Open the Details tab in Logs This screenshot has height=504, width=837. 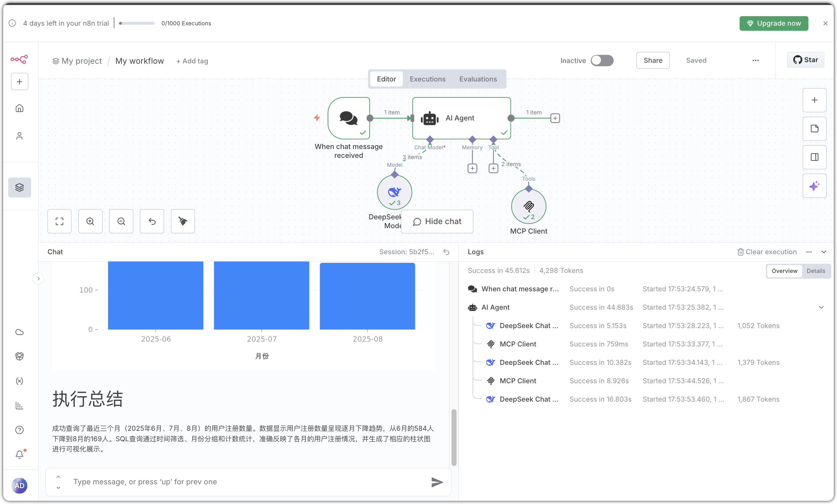816,271
